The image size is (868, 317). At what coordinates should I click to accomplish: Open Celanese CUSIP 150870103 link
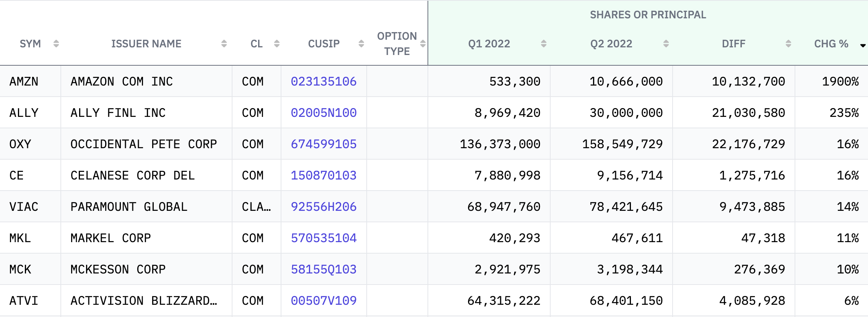click(x=323, y=175)
